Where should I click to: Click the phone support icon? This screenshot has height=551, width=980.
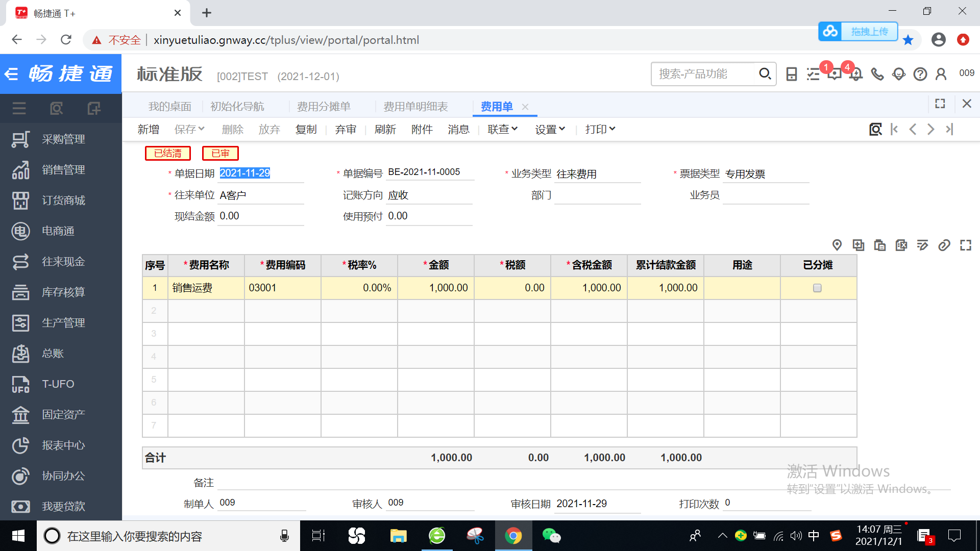pos(877,74)
